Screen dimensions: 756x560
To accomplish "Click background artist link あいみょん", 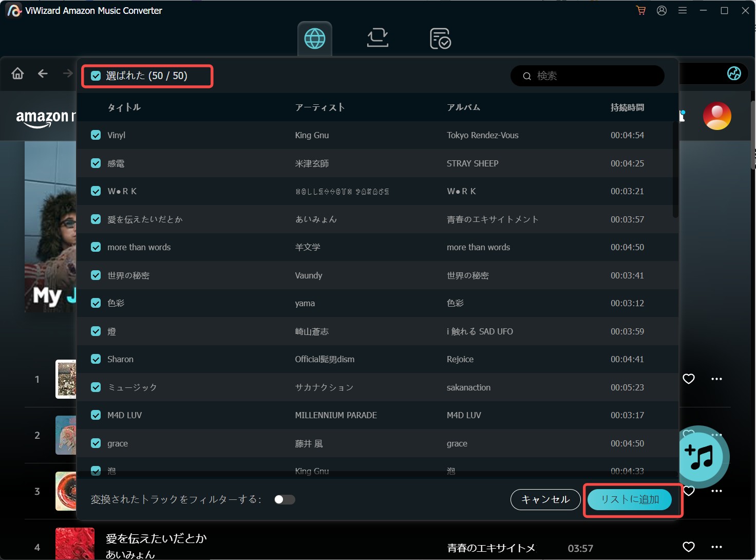I will point(130,554).
